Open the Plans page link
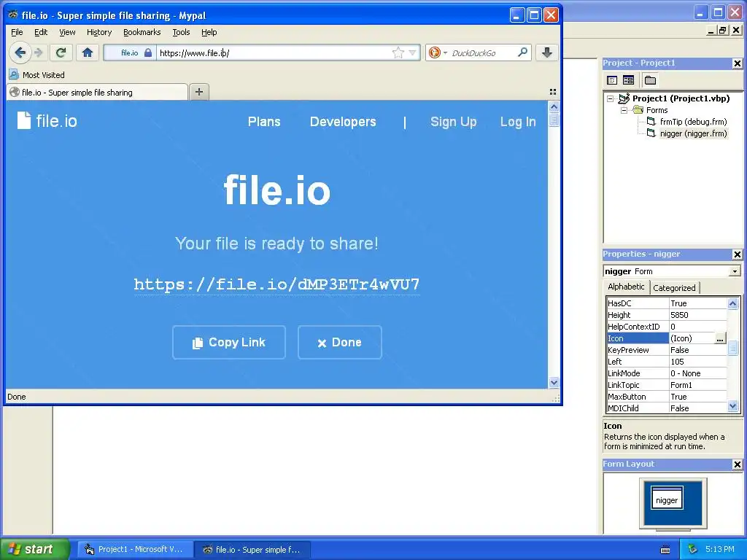The image size is (747, 560). 264,122
